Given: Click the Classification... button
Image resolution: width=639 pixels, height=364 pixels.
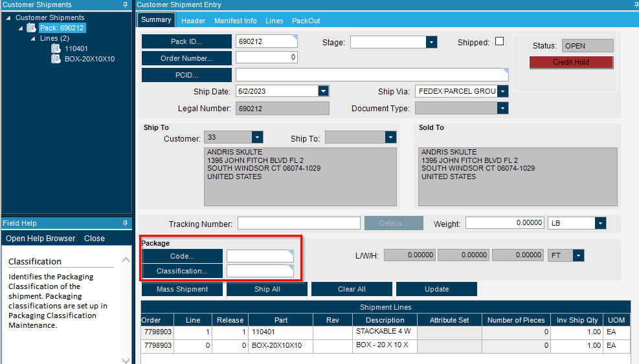Looking at the screenshot, I should pyautogui.click(x=182, y=271).
